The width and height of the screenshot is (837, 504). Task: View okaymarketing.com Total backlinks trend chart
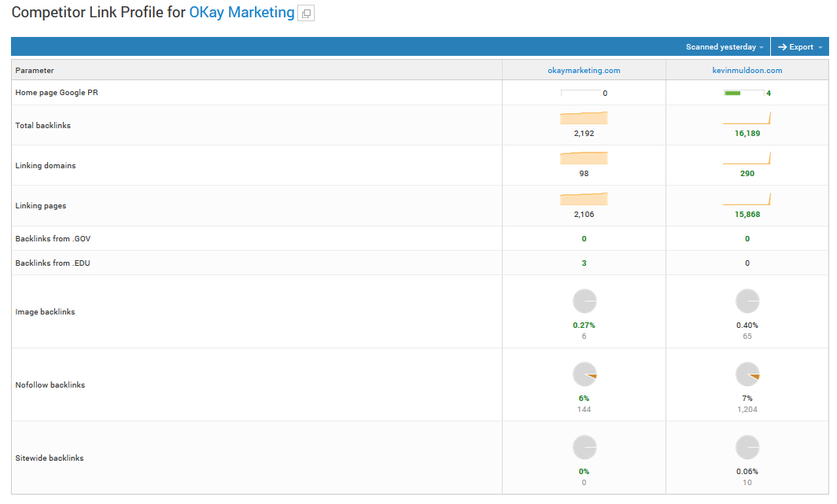[x=584, y=118]
